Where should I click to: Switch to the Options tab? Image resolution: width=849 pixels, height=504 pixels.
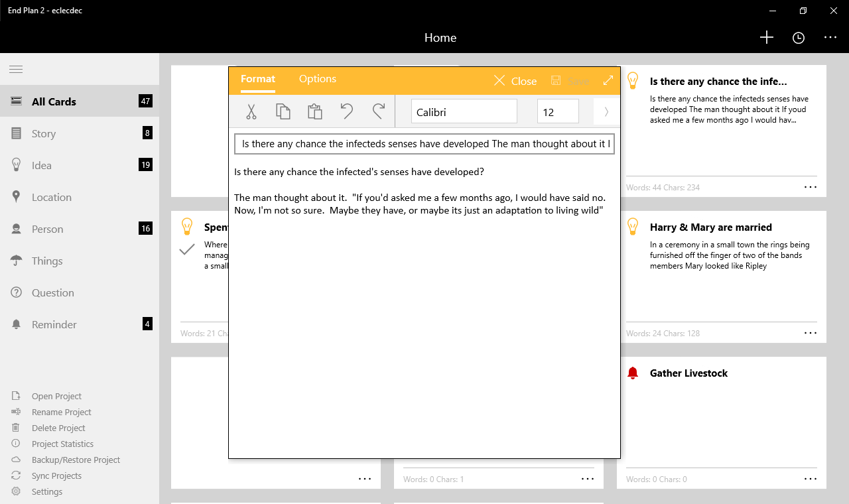[x=317, y=79]
